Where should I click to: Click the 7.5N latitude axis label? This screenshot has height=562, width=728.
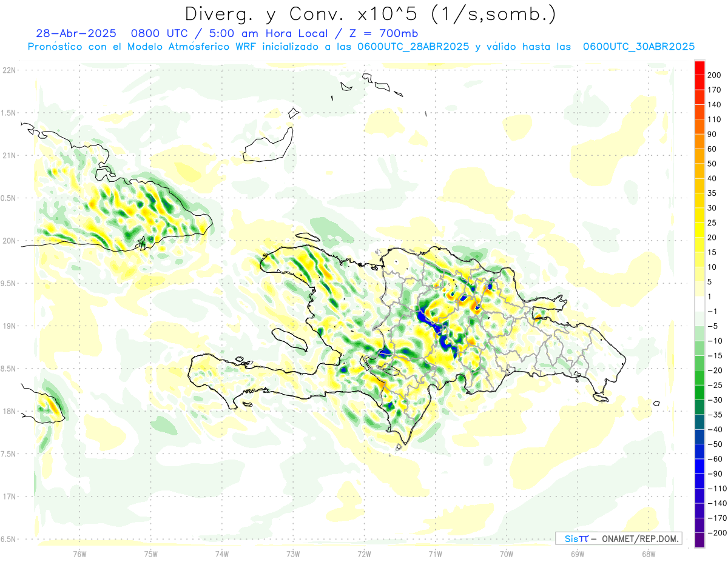(8, 454)
